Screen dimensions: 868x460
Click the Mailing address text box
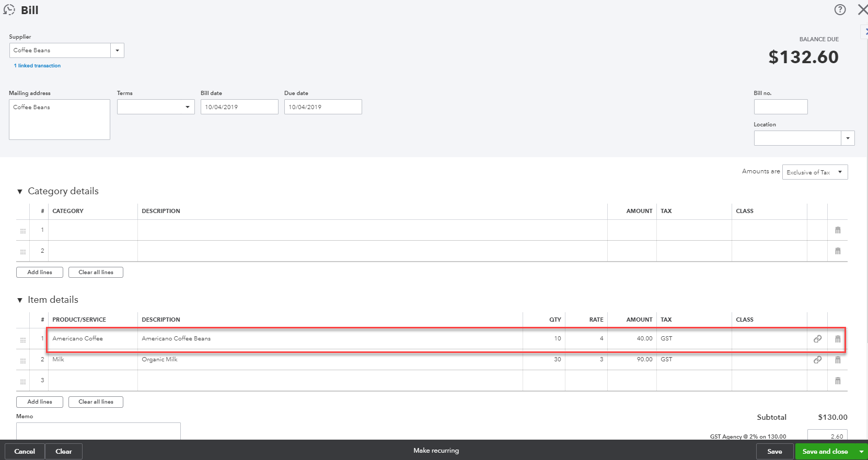point(60,120)
